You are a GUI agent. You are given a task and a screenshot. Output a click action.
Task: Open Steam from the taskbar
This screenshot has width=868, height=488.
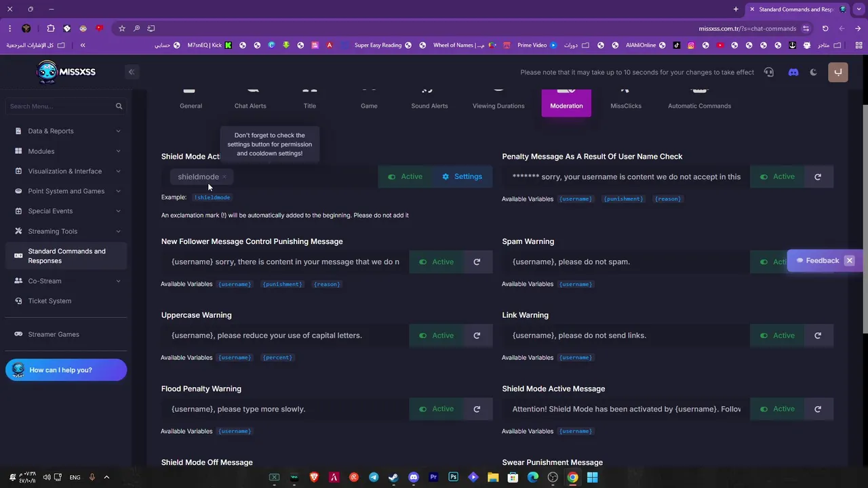pos(393,477)
